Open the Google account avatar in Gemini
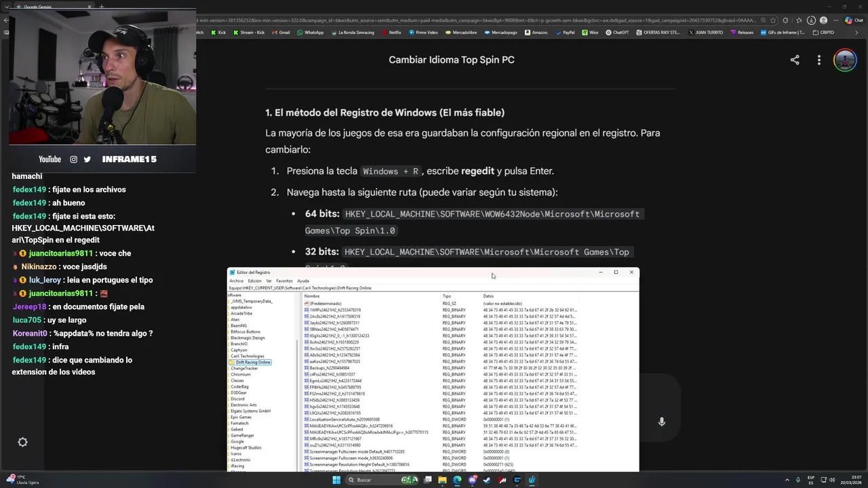This screenshot has width=868, height=488. (x=845, y=60)
